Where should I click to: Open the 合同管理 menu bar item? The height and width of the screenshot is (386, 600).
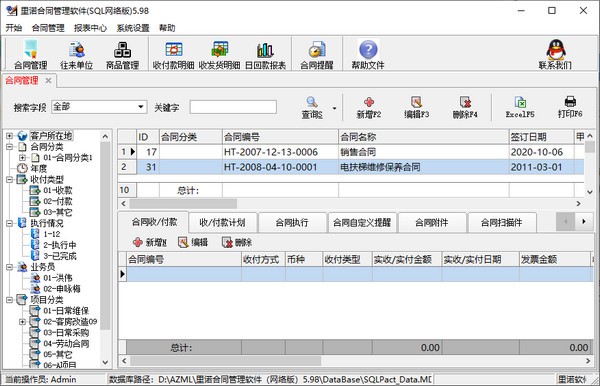(x=48, y=28)
